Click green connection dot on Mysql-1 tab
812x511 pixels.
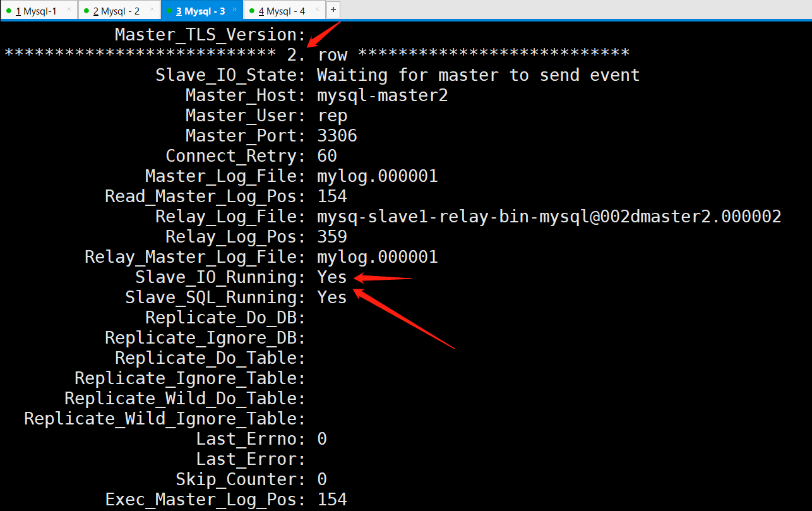[9, 11]
